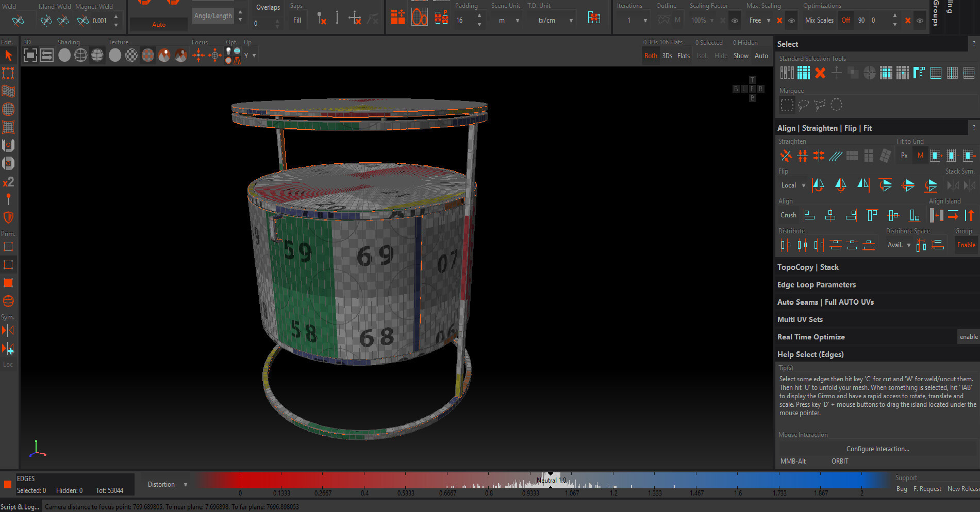This screenshot has width=980, height=512.
Task: Click the Neutral marker on distortion bar
Action: 551,480
